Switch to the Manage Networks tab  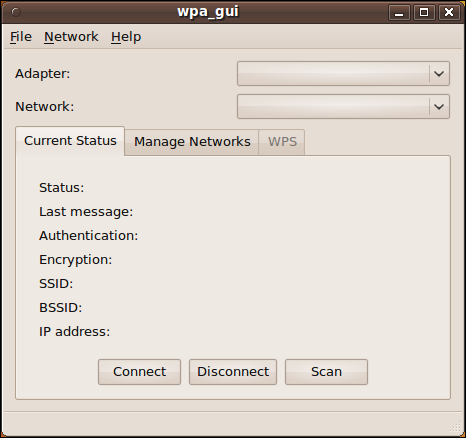pyautogui.click(x=192, y=142)
